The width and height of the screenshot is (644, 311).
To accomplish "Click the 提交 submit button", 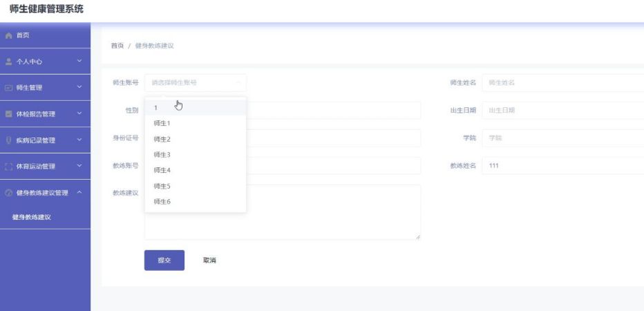I will [x=164, y=260].
